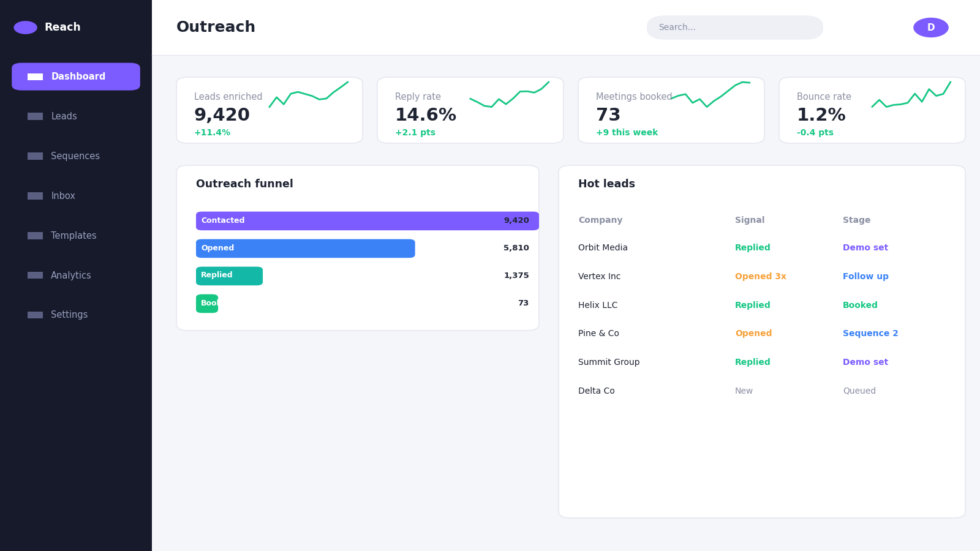The height and width of the screenshot is (551, 980).
Task: Click Orbit Media's Demo set stage
Action: [x=865, y=247]
